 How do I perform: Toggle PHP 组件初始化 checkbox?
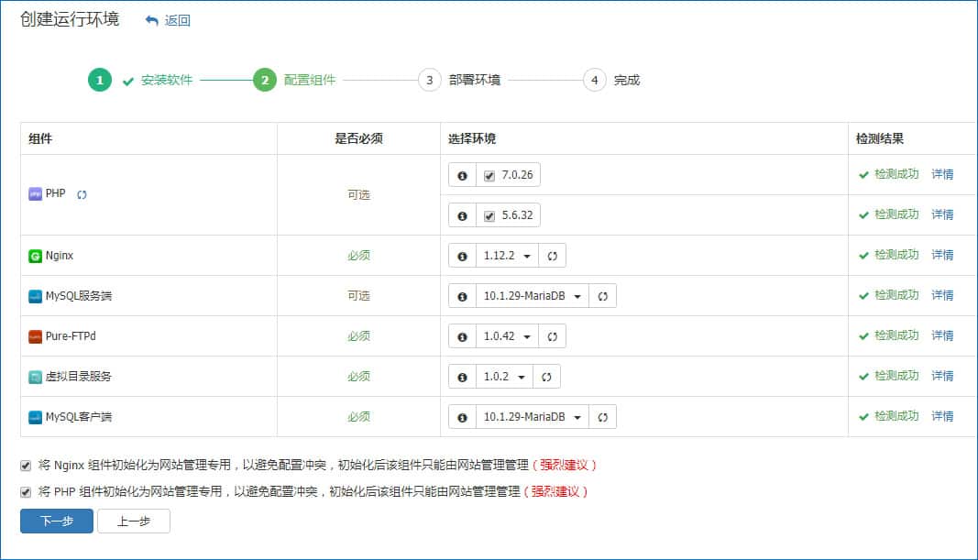26,492
